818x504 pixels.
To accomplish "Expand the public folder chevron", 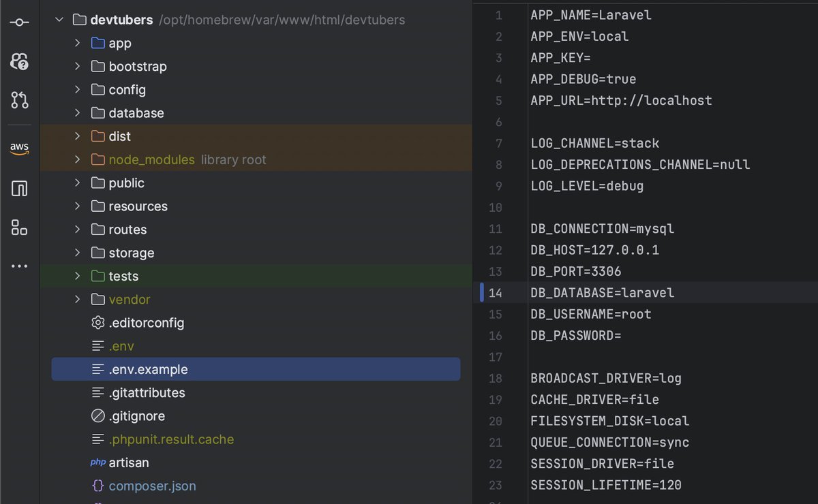I will pos(78,183).
